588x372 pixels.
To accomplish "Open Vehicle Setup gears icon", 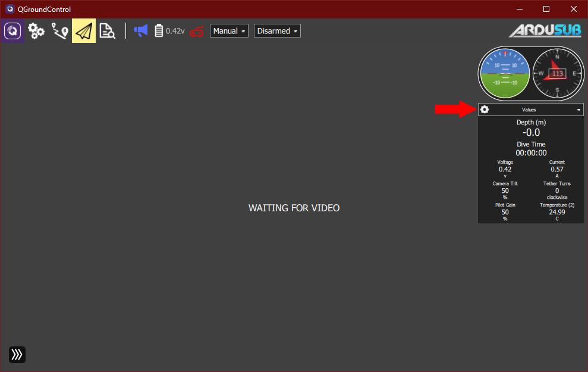I will pos(36,31).
